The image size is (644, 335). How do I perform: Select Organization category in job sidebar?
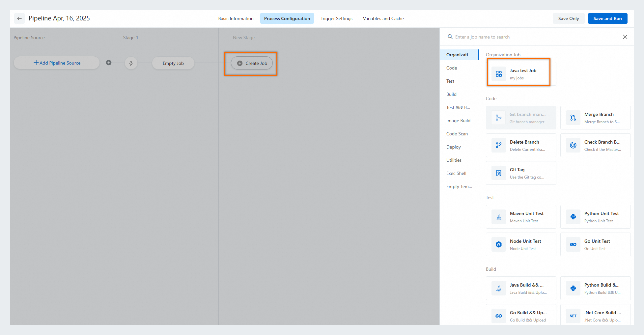[x=459, y=55]
